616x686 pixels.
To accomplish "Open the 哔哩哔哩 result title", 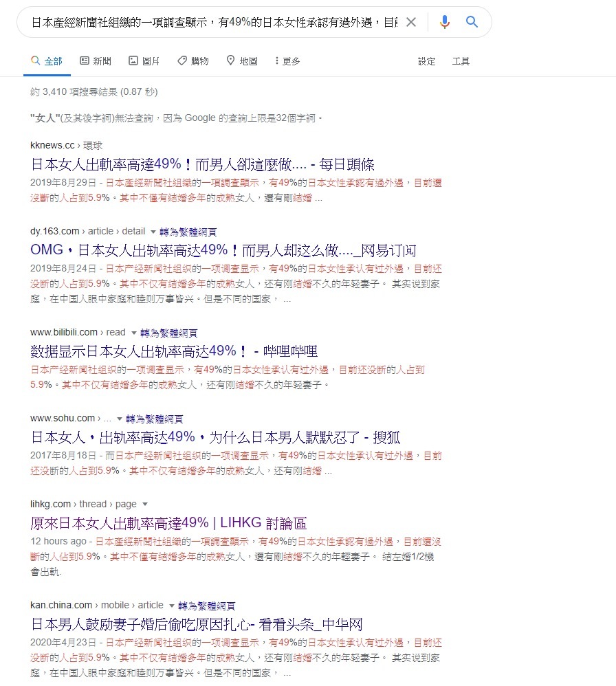I will point(174,351).
